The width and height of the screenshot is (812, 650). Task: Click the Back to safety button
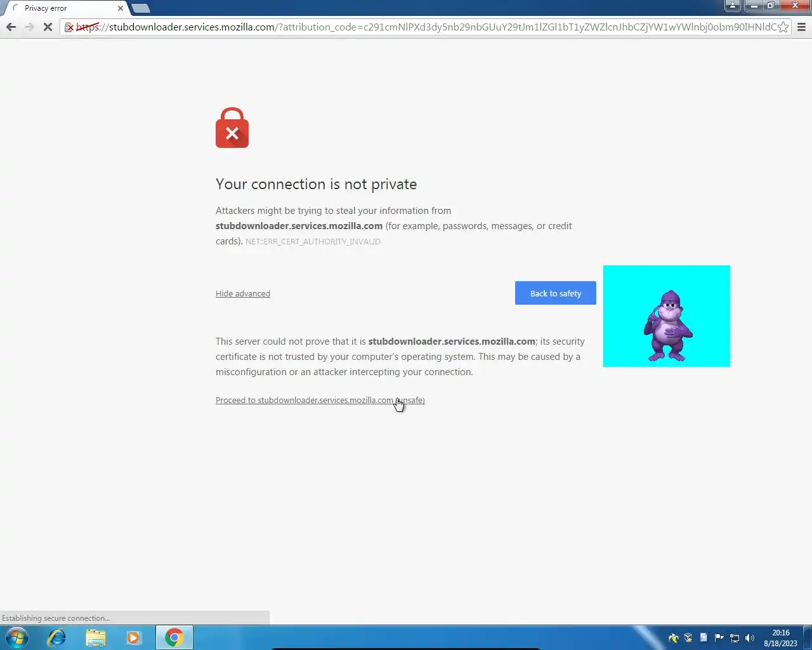pos(556,293)
